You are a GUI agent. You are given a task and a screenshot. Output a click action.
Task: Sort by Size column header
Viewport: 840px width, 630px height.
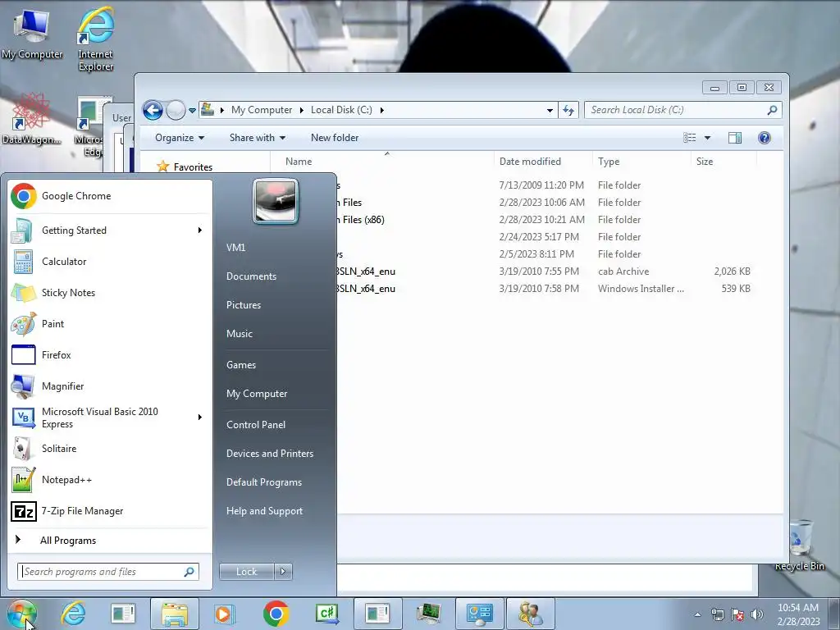pos(724,162)
